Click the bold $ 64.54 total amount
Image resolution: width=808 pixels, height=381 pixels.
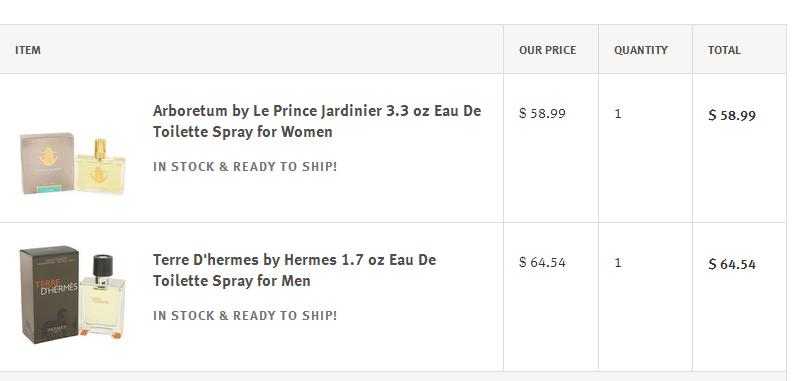pyautogui.click(x=732, y=264)
